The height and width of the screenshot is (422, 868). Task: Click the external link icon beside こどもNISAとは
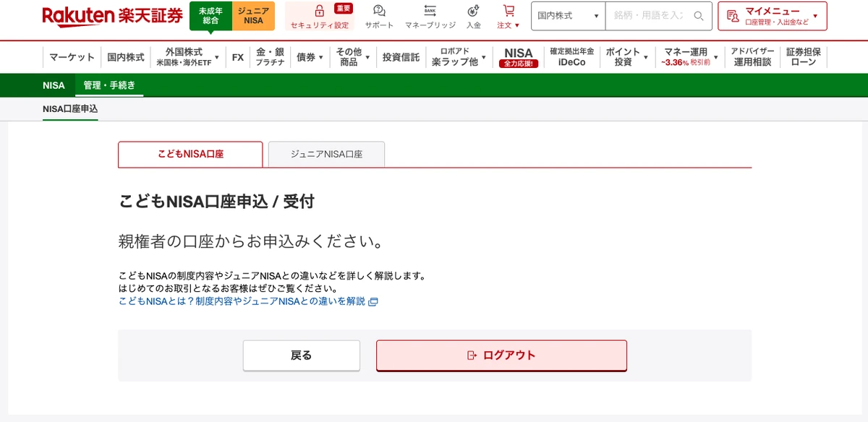373,301
